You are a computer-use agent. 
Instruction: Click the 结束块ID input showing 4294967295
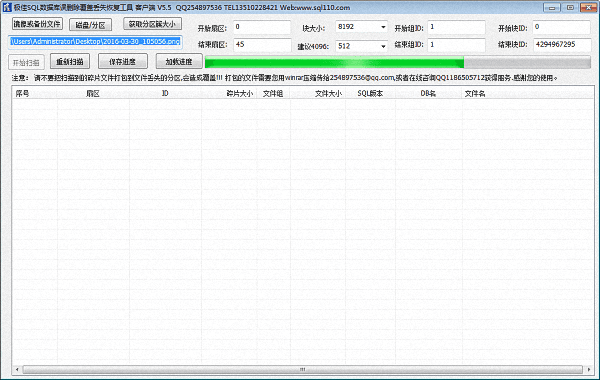coord(561,44)
